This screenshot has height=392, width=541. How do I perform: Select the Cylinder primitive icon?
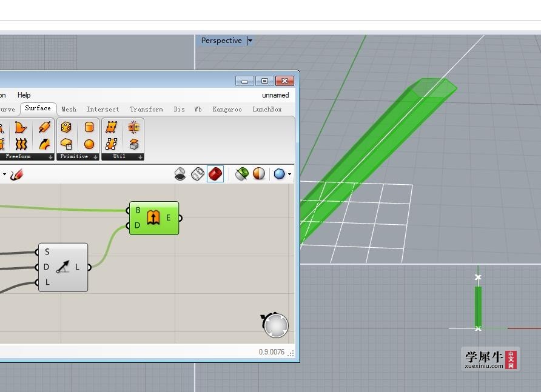(89, 127)
